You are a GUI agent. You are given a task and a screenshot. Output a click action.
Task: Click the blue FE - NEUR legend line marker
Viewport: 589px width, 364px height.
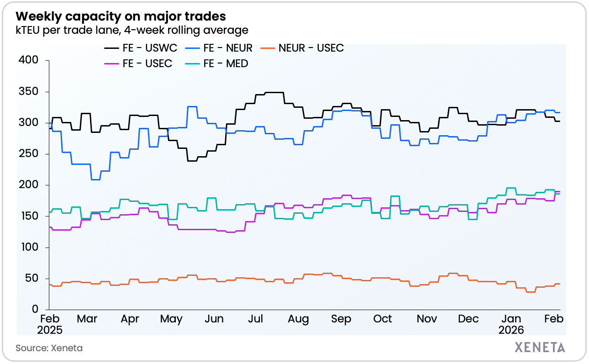point(193,48)
